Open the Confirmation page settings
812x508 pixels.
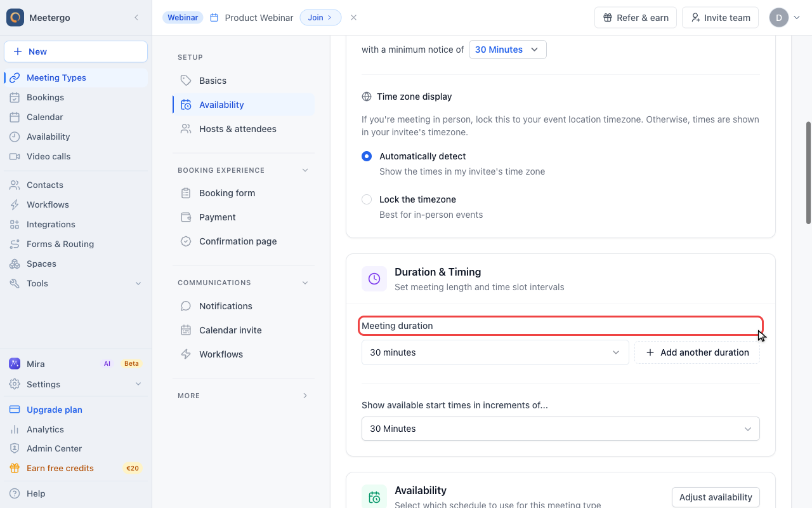click(244, 241)
